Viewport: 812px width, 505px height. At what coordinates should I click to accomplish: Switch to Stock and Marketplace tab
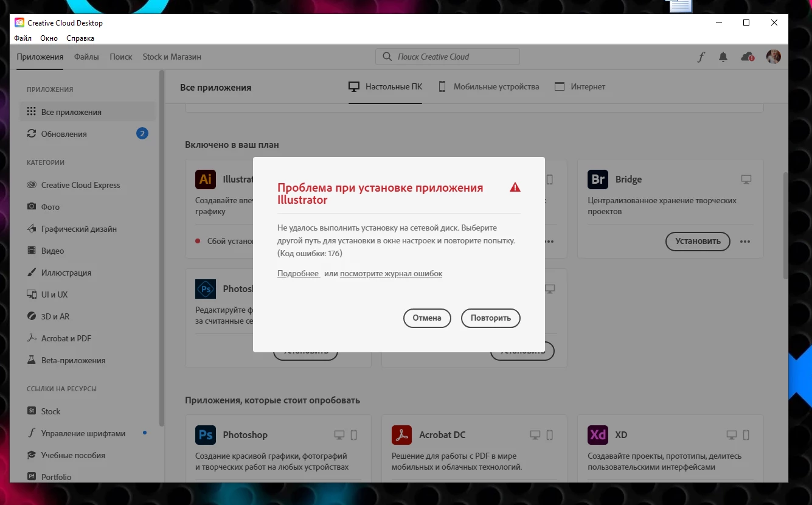(x=172, y=57)
